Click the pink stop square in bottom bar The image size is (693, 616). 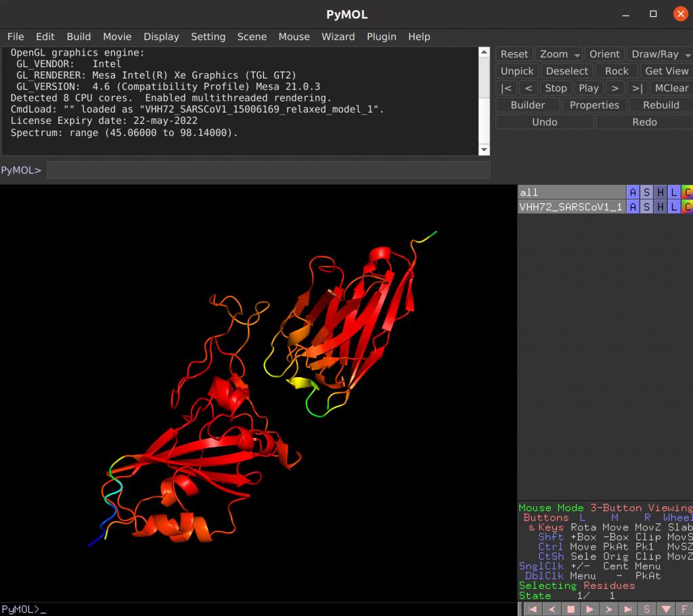coord(571,609)
